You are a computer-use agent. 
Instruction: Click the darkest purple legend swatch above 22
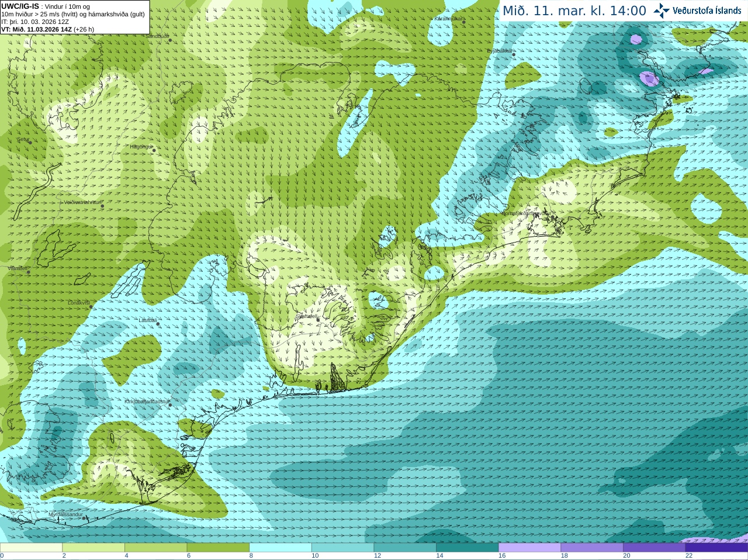coord(716,548)
